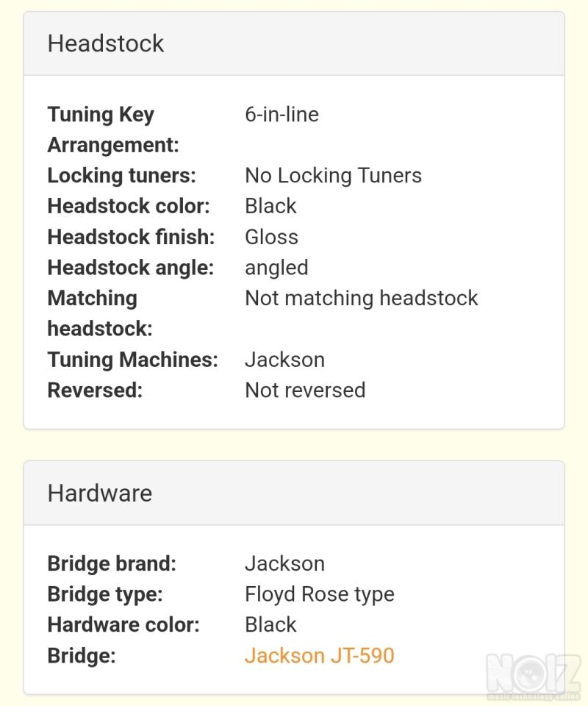
Task: Click the Tuning Key Arrangement label
Action: click(x=113, y=129)
